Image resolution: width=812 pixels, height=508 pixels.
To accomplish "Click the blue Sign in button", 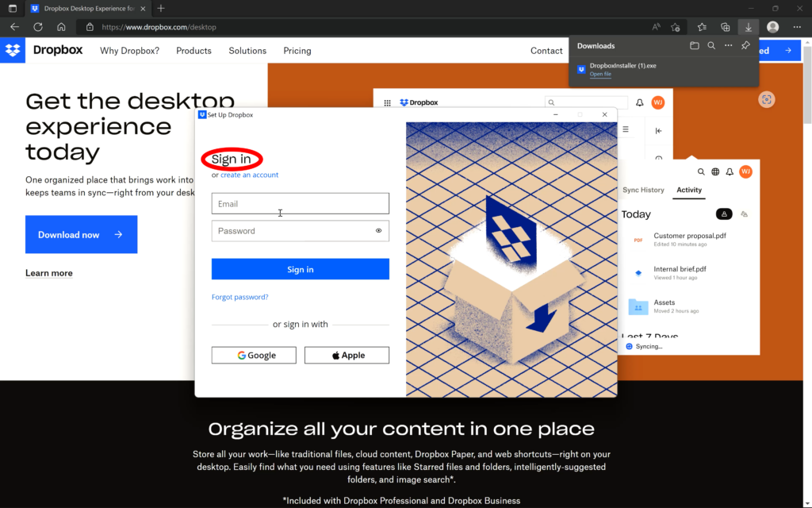I will [x=301, y=269].
